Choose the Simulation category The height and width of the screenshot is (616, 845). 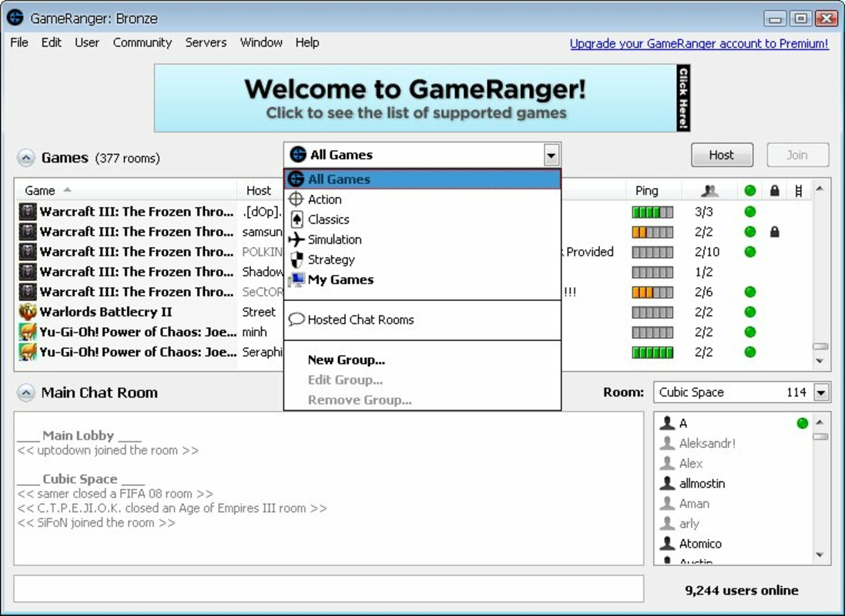pos(422,239)
